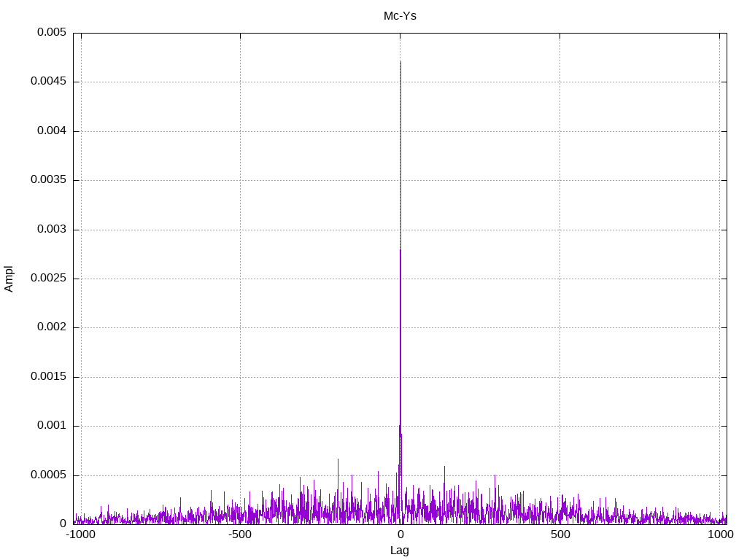Click the -1000 x-axis tick label

tap(80, 535)
